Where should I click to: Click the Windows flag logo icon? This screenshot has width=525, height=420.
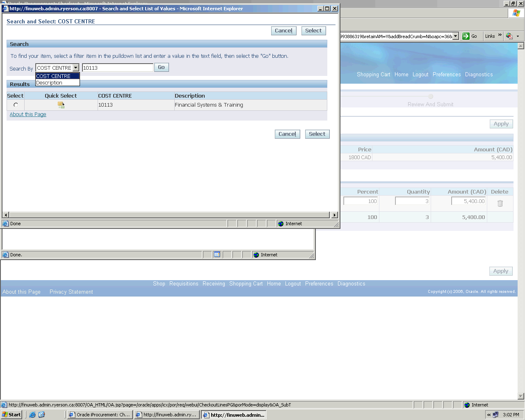[x=516, y=13]
